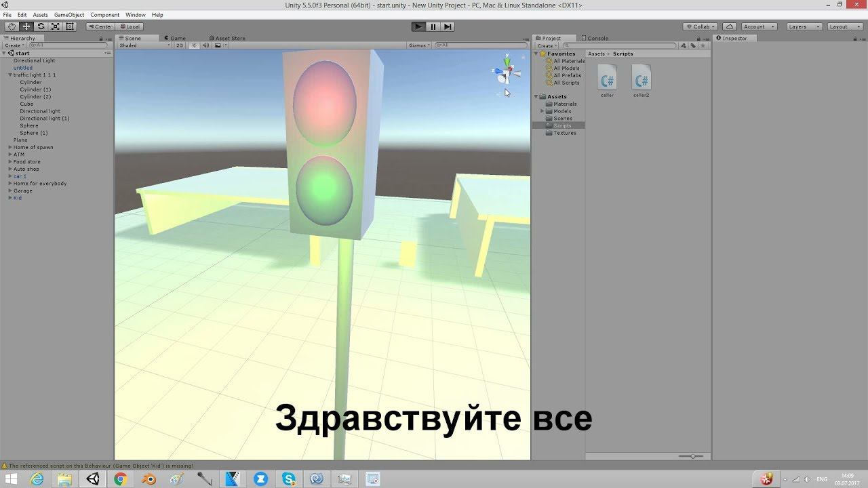
Task: Select the Rect transform tool
Action: click(x=69, y=26)
